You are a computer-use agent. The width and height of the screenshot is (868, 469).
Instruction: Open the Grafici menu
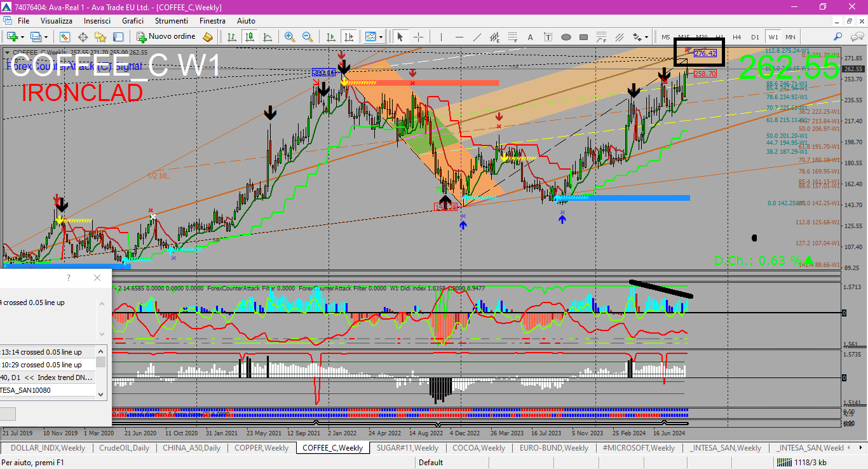coord(133,21)
